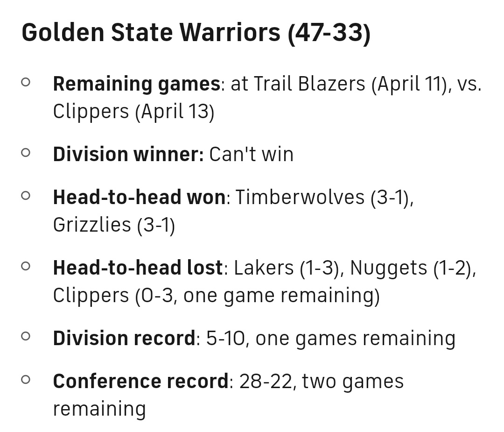Click the bullet beside Remaining games
Viewport: 504px width, 432px height.
[26, 83]
